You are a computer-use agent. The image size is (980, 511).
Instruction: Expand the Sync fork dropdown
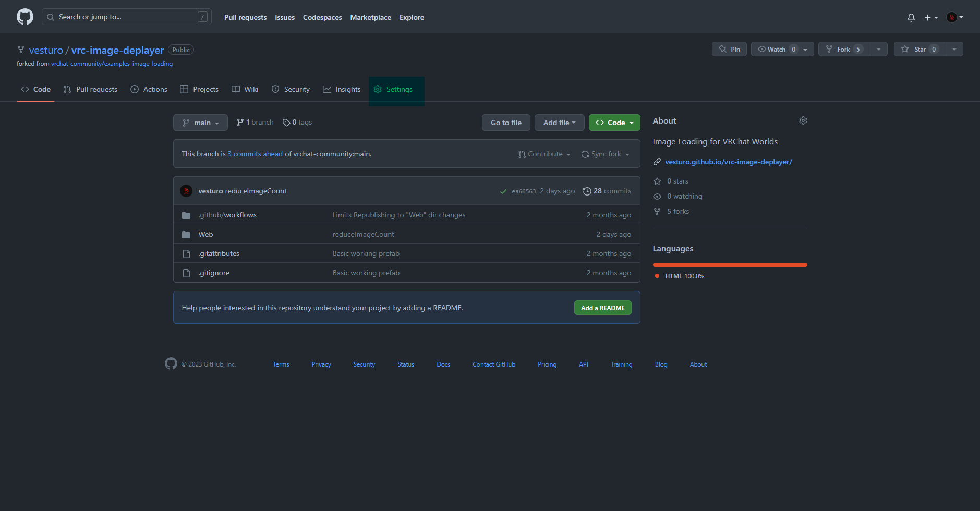pos(606,154)
